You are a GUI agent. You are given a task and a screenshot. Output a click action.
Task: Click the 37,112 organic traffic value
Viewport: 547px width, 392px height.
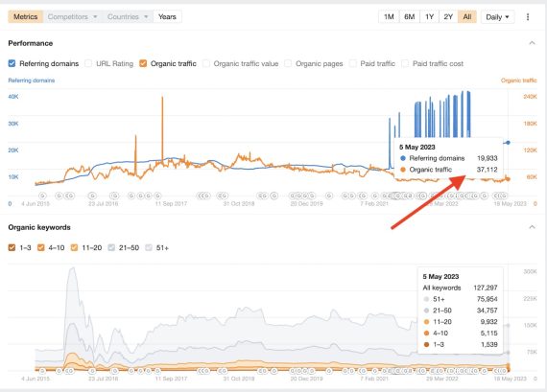tap(487, 170)
